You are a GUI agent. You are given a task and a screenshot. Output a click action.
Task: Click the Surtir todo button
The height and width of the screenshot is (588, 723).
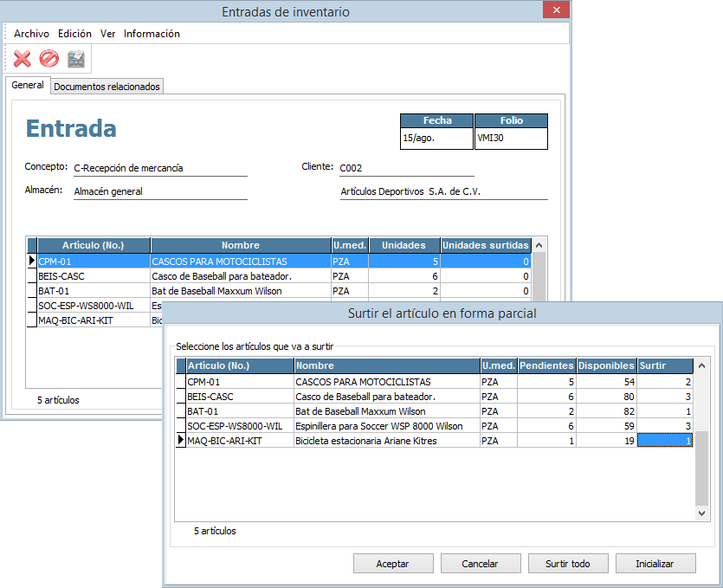click(567, 564)
